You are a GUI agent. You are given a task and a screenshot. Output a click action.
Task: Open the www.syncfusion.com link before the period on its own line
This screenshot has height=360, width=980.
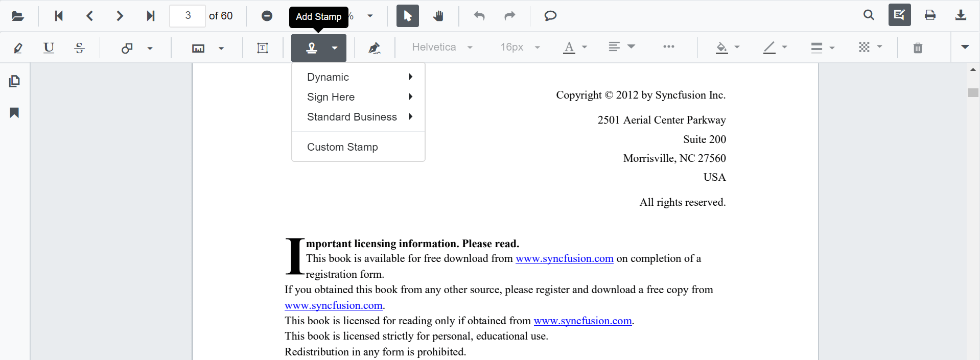click(x=334, y=305)
